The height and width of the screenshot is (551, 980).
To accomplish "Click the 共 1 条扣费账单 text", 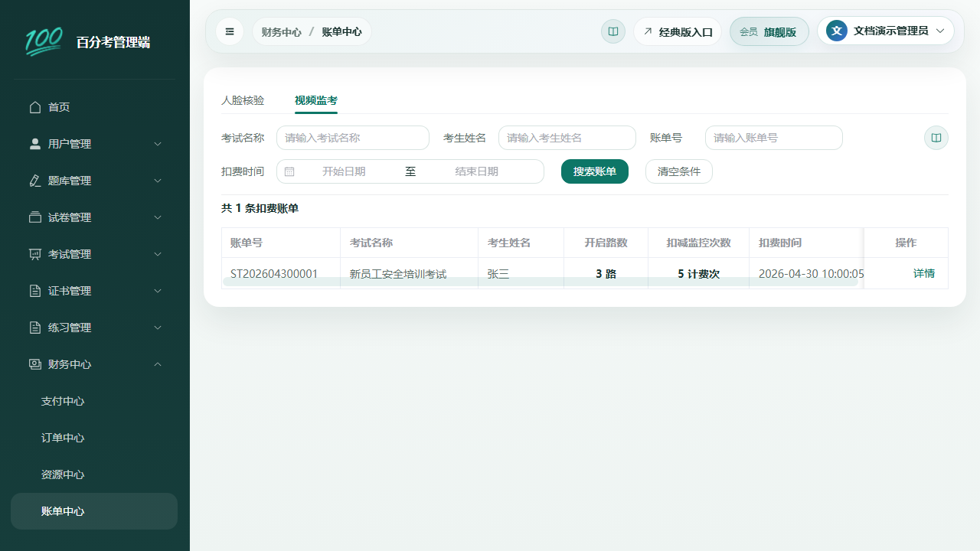I will pyautogui.click(x=260, y=208).
